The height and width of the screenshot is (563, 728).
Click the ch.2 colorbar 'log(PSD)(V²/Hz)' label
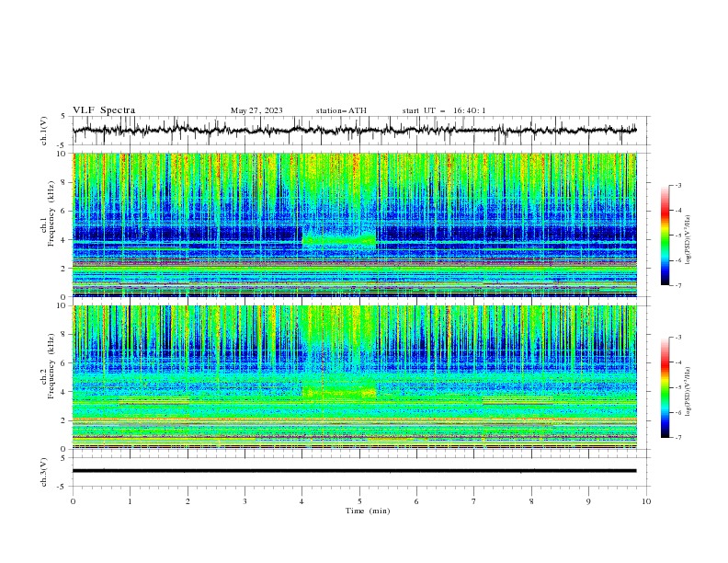(x=688, y=391)
